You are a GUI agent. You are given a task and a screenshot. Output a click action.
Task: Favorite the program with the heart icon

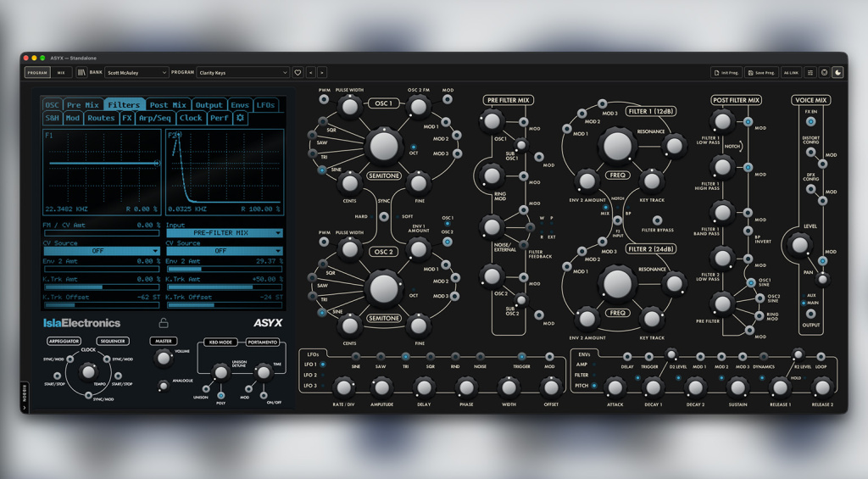[x=298, y=73]
